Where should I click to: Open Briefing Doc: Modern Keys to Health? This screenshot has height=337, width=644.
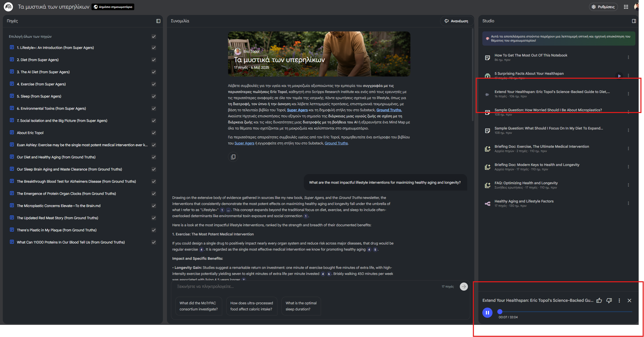tap(537, 165)
